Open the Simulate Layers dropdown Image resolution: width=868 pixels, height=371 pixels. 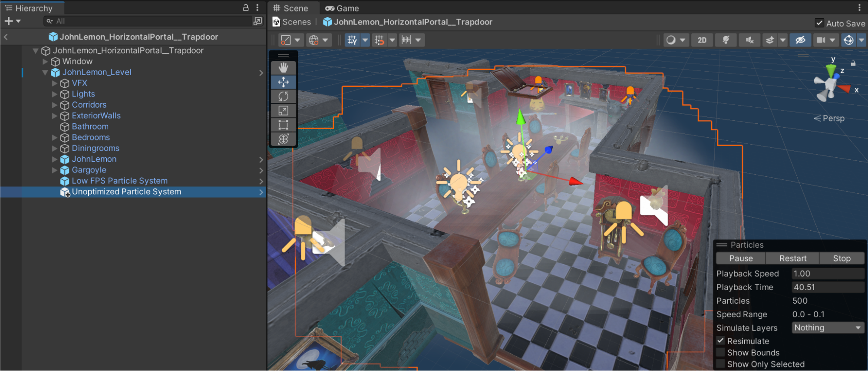click(x=828, y=328)
